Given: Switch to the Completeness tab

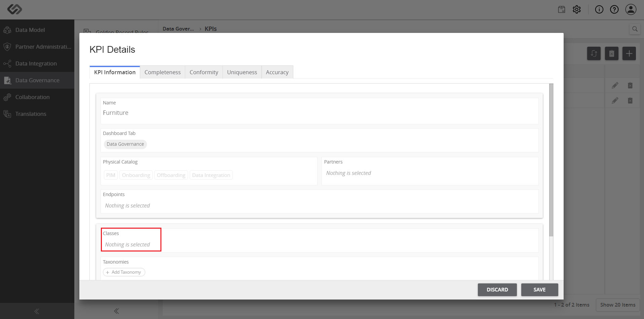Looking at the screenshot, I should click(x=162, y=72).
